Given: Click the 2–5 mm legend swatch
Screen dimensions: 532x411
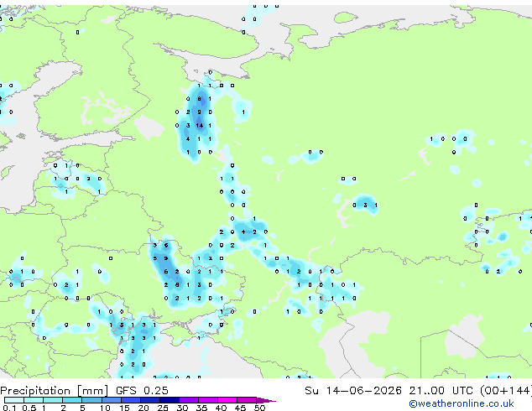Looking at the screenshot, I should (72, 400).
